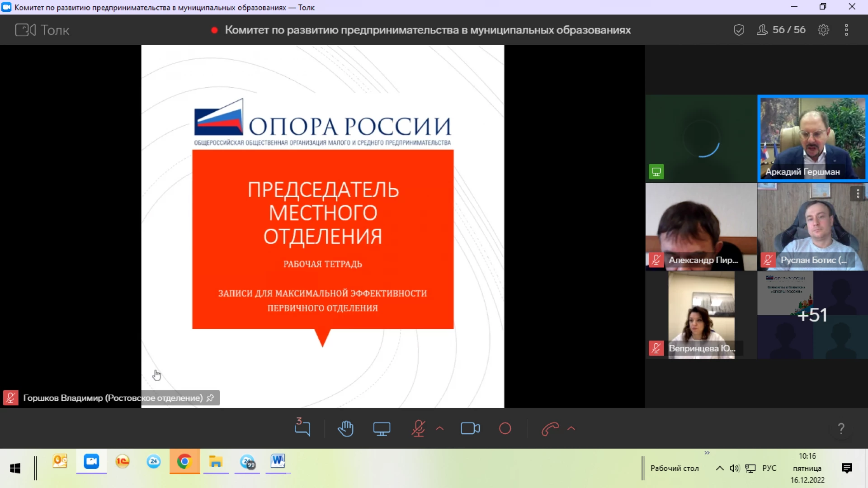This screenshot has height=488, width=868.
Task: Switch to Microsoft Word in the taskbar
Action: [278, 461]
